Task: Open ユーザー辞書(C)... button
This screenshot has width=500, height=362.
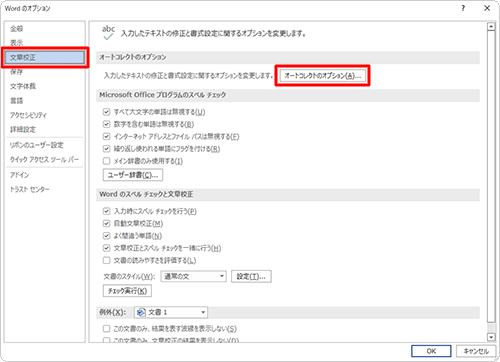Action: [133, 175]
